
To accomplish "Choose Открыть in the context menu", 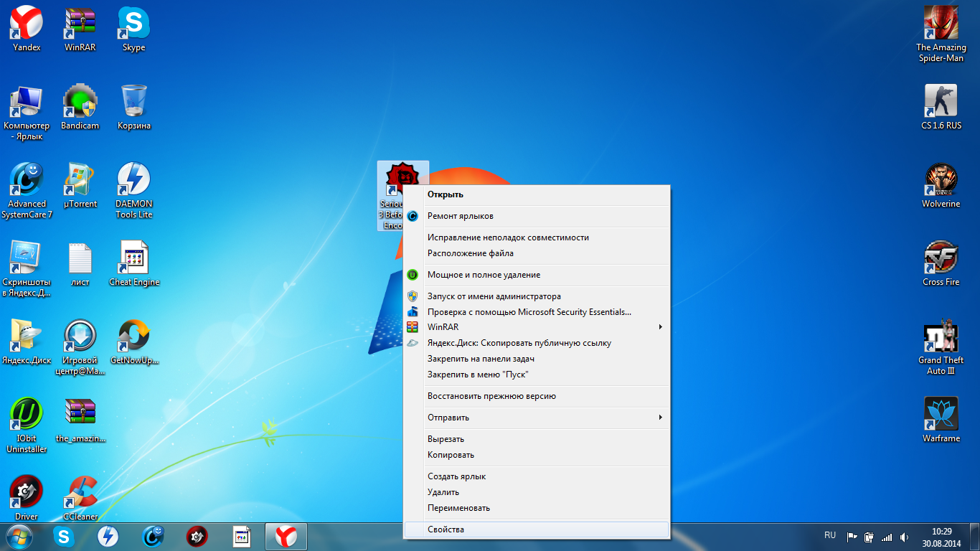I will [537, 194].
